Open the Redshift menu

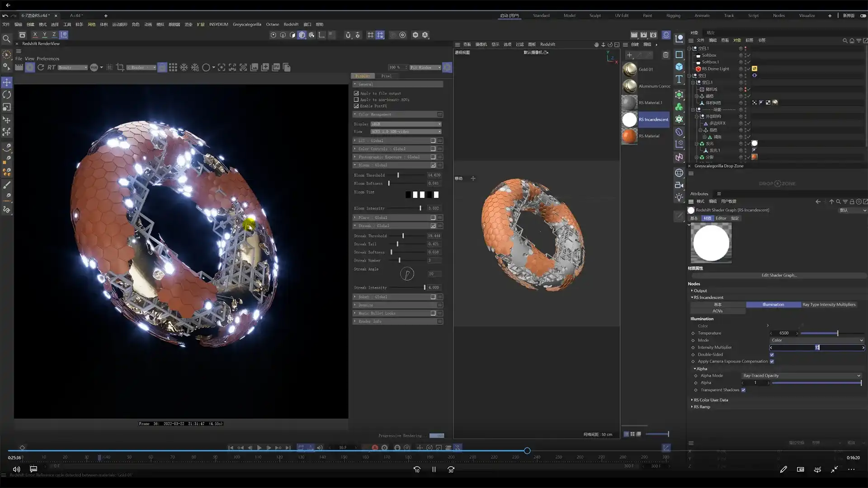click(x=291, y=24)
